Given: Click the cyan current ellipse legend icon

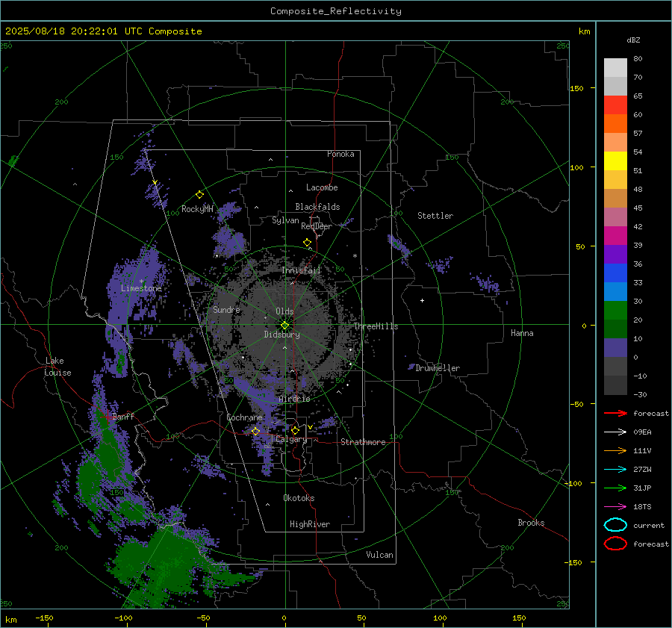Looking at the screenshot, I should (615, 525).
